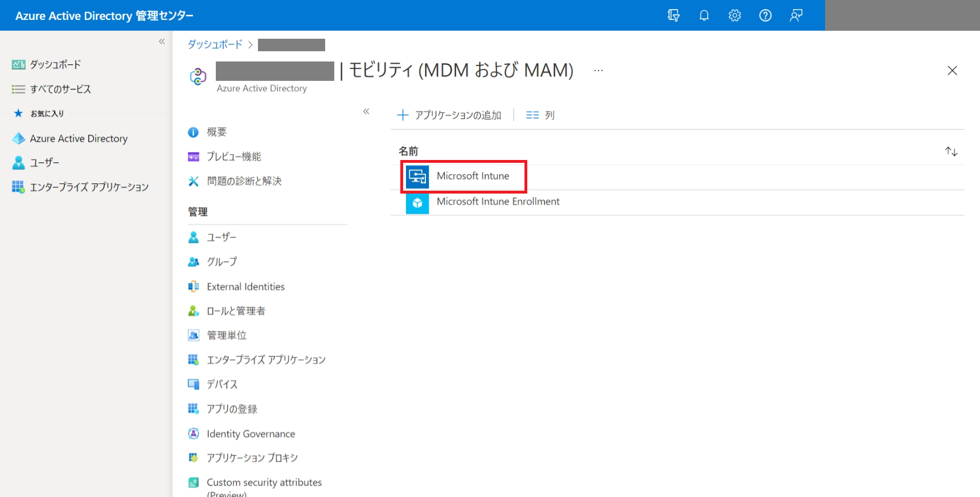
Task: Close the Mobility blade with X
Action: point(952,71)
